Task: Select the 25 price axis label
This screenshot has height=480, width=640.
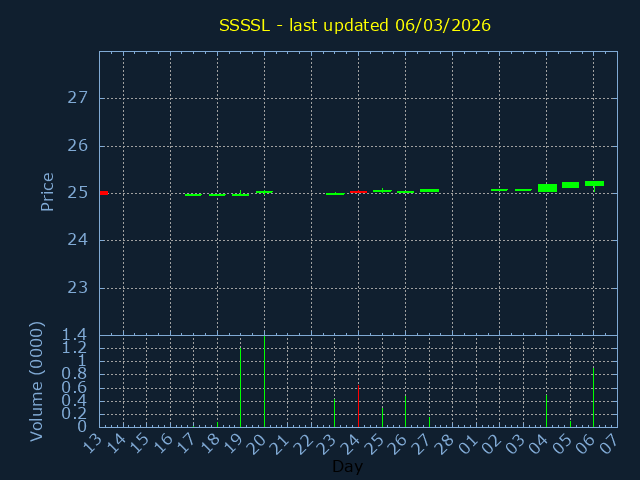Action: click(77, 193)
